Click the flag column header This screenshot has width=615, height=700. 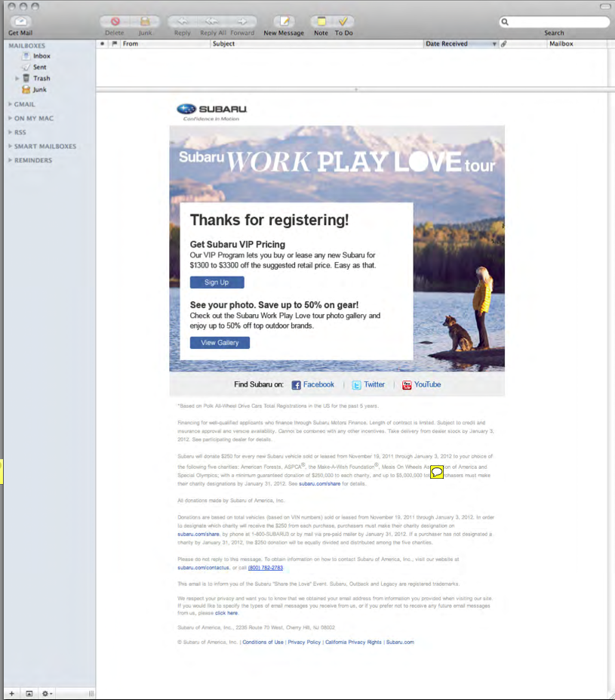115,44
